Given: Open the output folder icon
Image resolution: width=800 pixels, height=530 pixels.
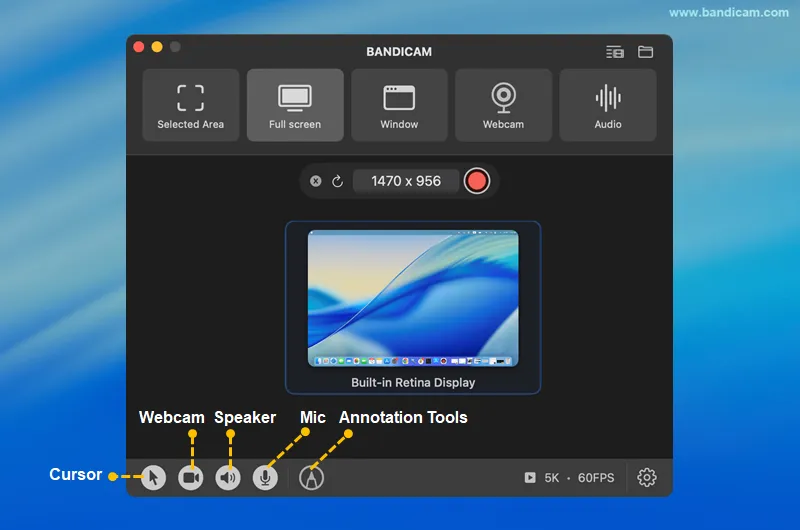Looking at the screenshot, I should coord(645,52).
